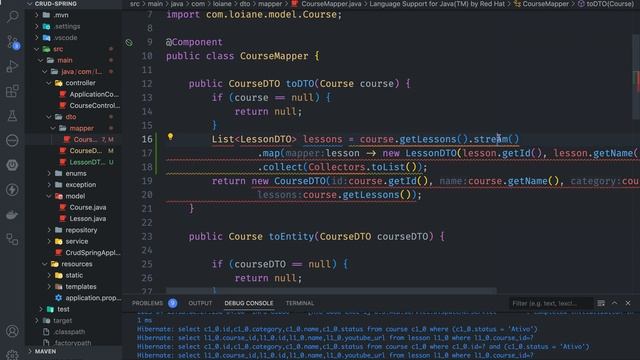Open Source Control view with badge
Viewport: 640px width, 360px height.
[12, 42]
